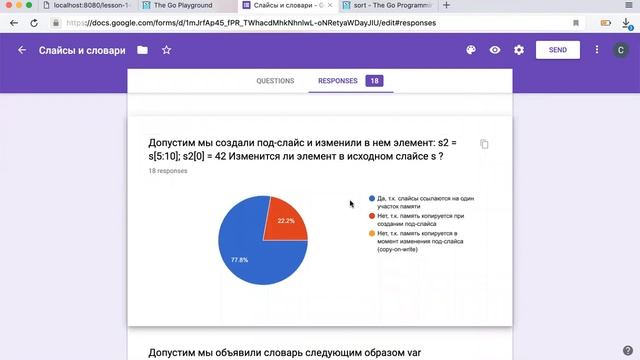The width and height of the screenshot is (640, 360).
Task: Click the blue legend dot for Да
Action: pyautogui.click(x=372, y=198)
